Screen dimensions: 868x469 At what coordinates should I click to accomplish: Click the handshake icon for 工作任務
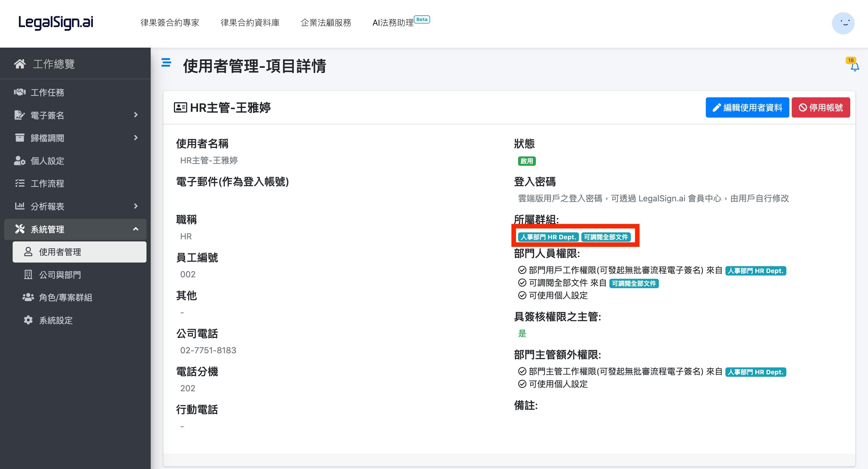20,92
